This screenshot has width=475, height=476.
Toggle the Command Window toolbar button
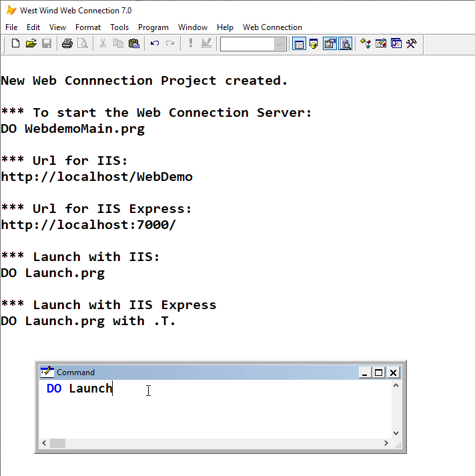point(299,44)
